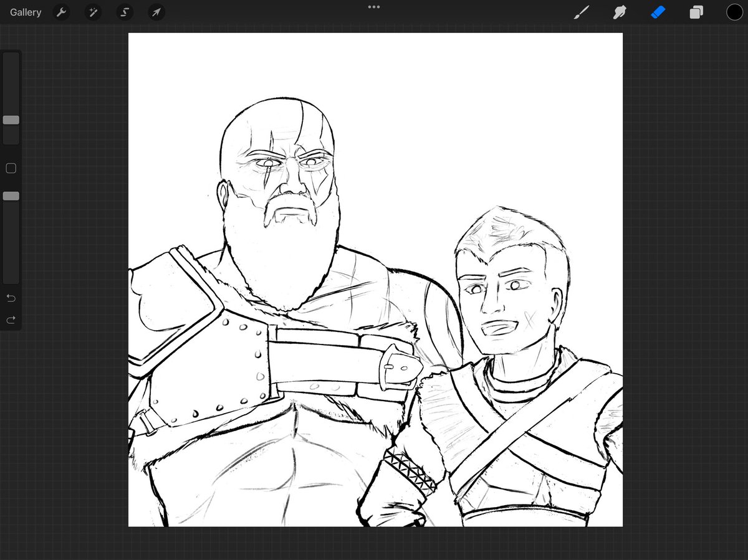Undo the last stroke

[x=11, y=298]
